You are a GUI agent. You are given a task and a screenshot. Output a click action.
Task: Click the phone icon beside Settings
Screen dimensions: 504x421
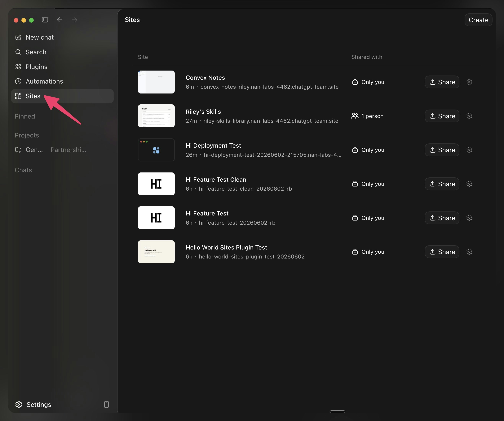[x=107, y=404]
